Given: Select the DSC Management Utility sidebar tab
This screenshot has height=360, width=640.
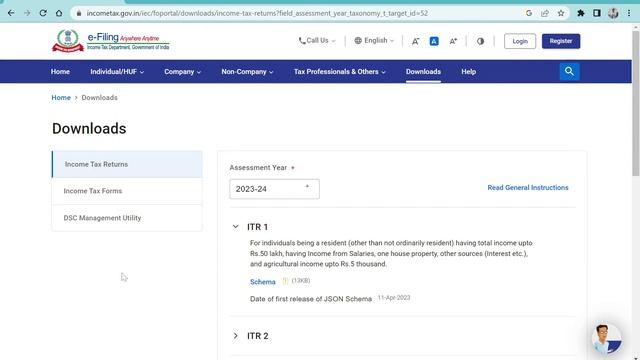Looking at the screenshot, I should 127,218.
